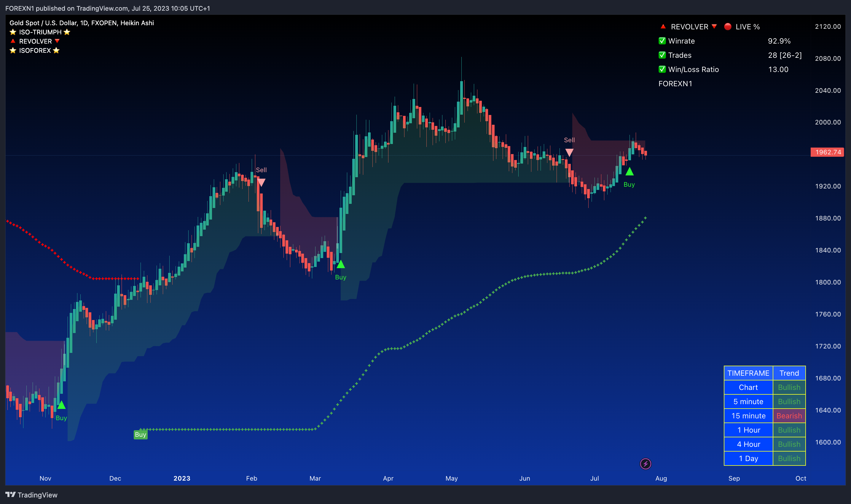Click the 15 minute timeframe cell
This screenshot has height=504, width=851.
tap(748, 416)
